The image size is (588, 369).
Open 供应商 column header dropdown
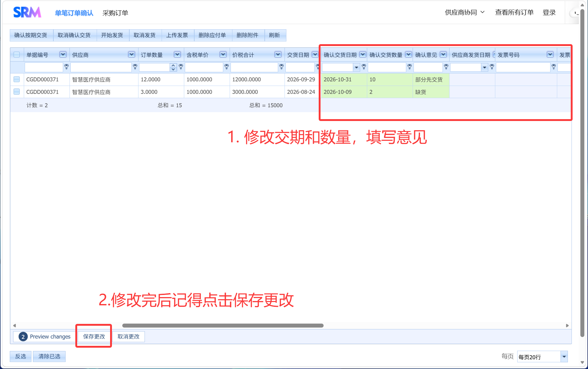131,55
